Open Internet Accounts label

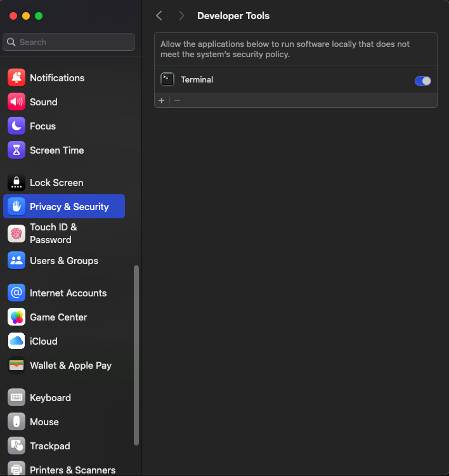(x=68, y=293)
